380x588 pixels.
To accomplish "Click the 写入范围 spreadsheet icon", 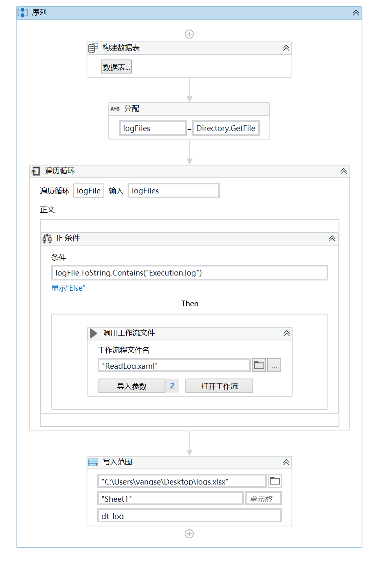I will (x=93, y=462).
